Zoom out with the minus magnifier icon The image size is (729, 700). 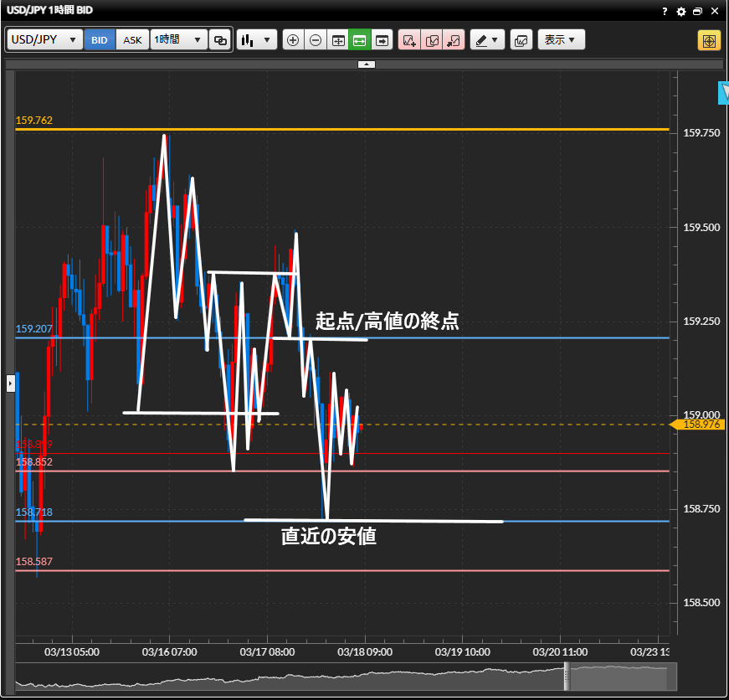[315, 39]
